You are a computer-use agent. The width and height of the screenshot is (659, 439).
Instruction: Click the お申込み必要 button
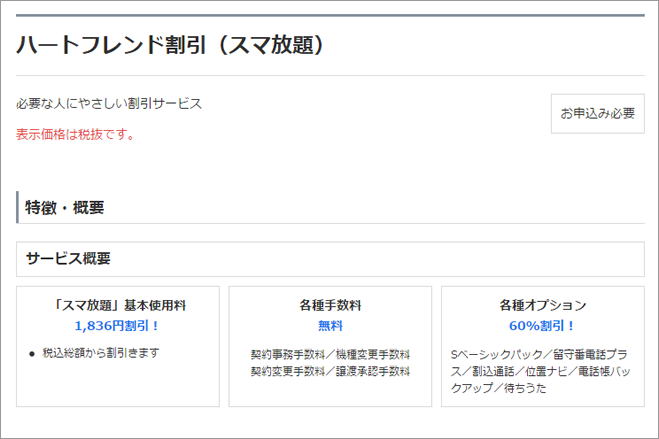pyautogui.click(x=597, y=113)
